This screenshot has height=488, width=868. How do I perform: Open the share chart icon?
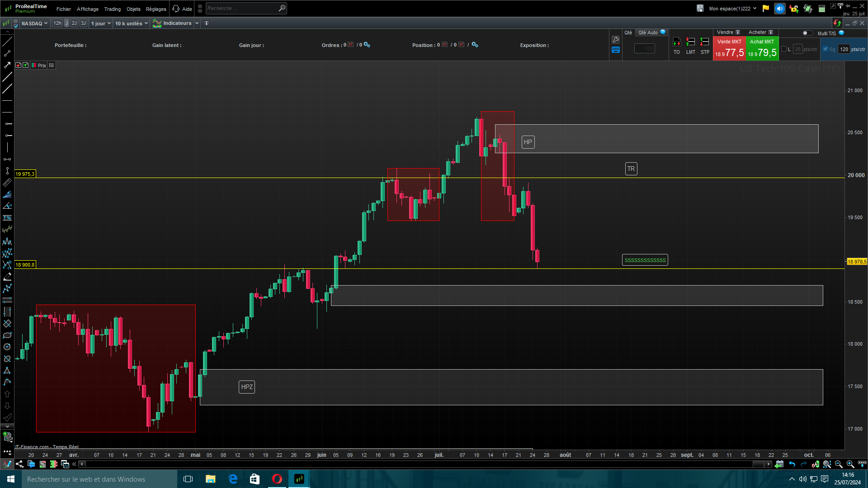19,464
